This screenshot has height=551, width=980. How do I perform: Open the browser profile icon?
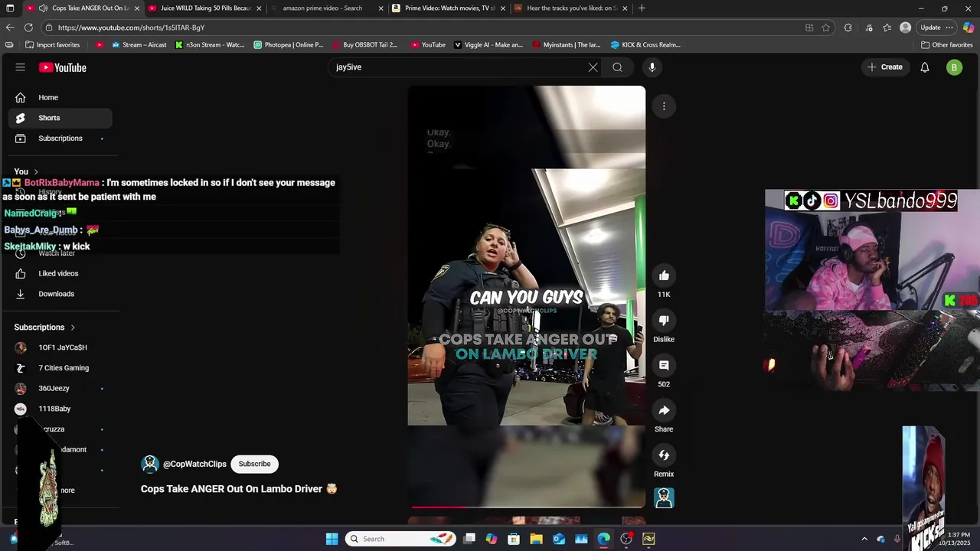point(906,28)
